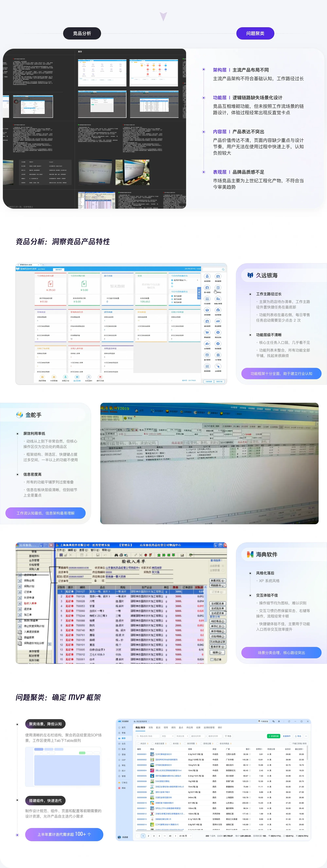
Task: Open 零售 in the ABC药店管家 sidebar
Action: click(x=122, y=733)
